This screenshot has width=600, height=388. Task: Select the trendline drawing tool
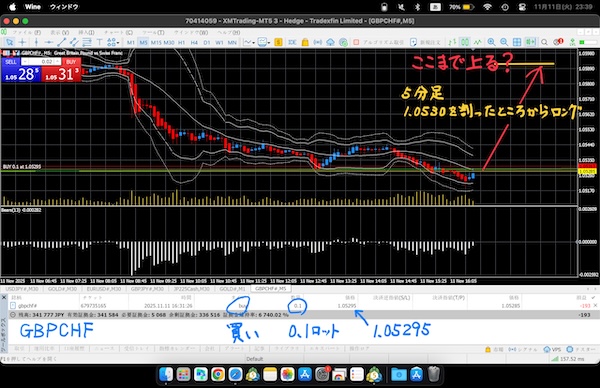(x=61, y=42)
